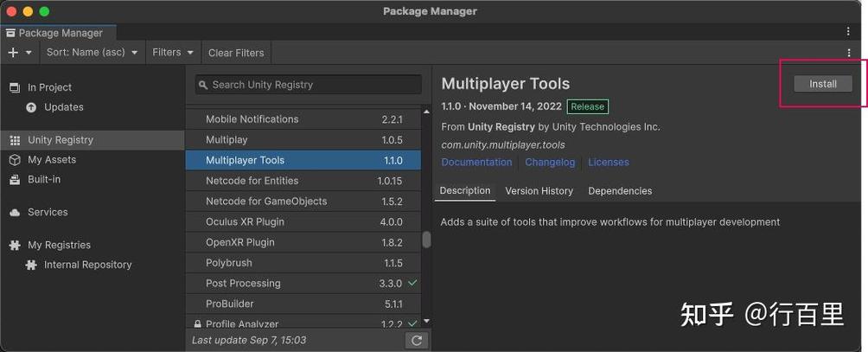Select Profile Analyzer package row
868x352 pixels.
pyautogui.click(x=303, y=321)
